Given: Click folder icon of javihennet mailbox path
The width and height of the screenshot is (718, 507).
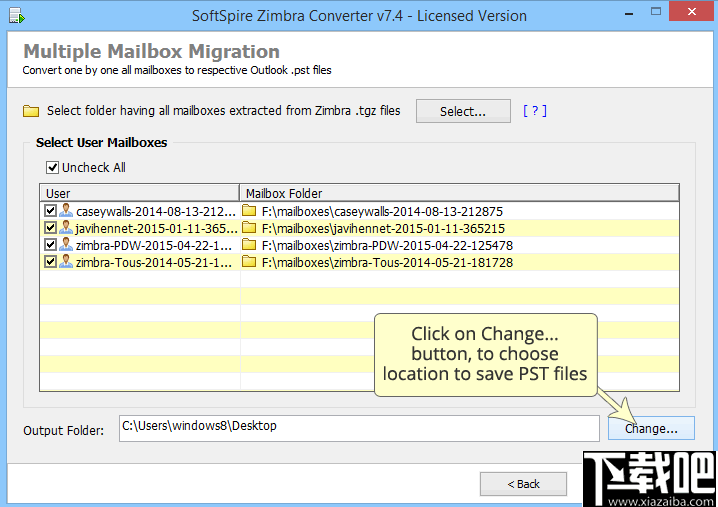Looking at the screenshot, I should [249, 228].
